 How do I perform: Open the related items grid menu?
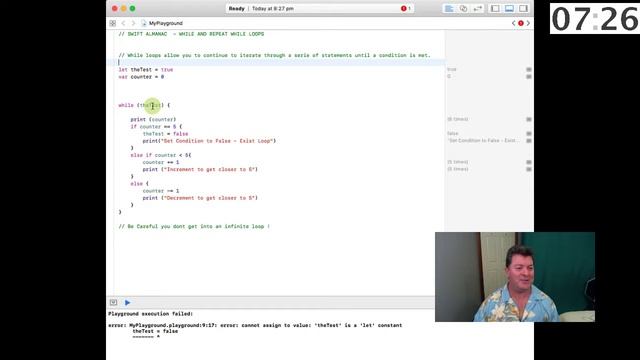tap(113, 23)
